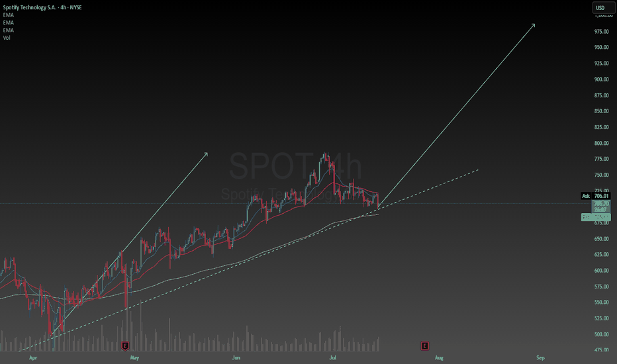This screenshot has width=617, height=364.
Task: Click the 975.00 price scale label
Action: tap(601, 32)
